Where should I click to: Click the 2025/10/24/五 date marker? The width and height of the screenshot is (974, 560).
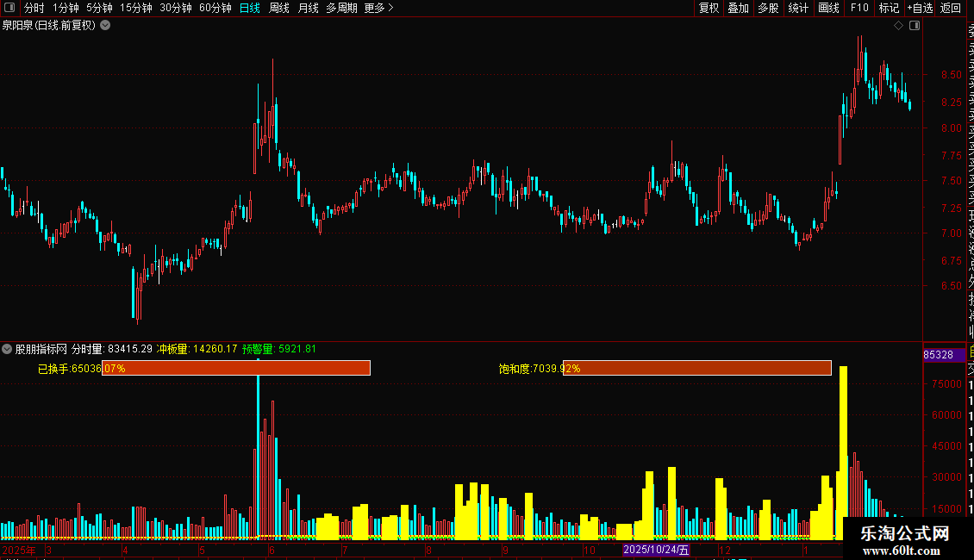[x=656, y=550]
